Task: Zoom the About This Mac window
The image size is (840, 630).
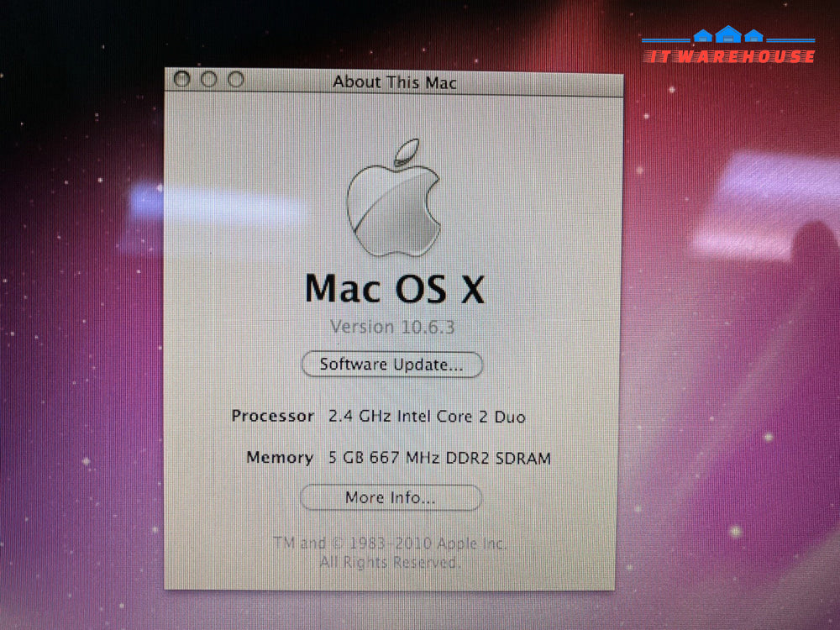Action: coord(236,79)
